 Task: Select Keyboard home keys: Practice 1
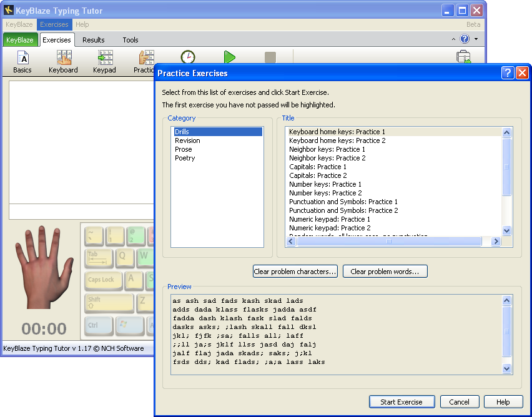pos(394,132)
